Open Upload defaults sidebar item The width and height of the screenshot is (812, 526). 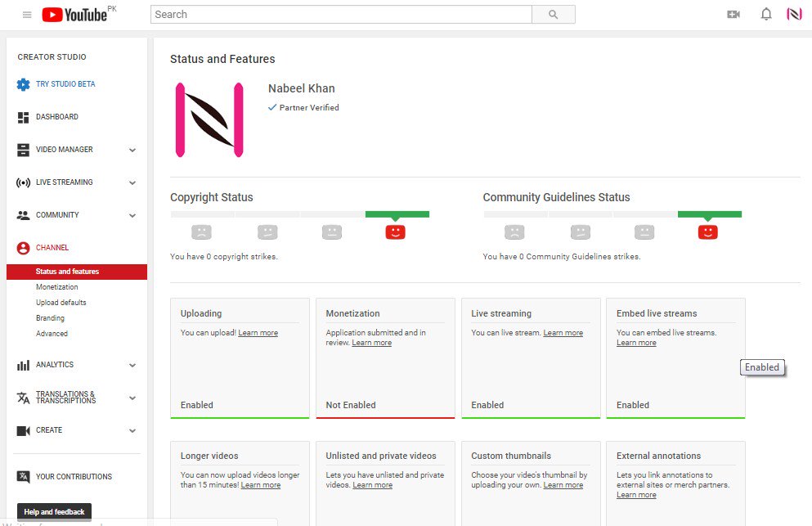(61, 302)
